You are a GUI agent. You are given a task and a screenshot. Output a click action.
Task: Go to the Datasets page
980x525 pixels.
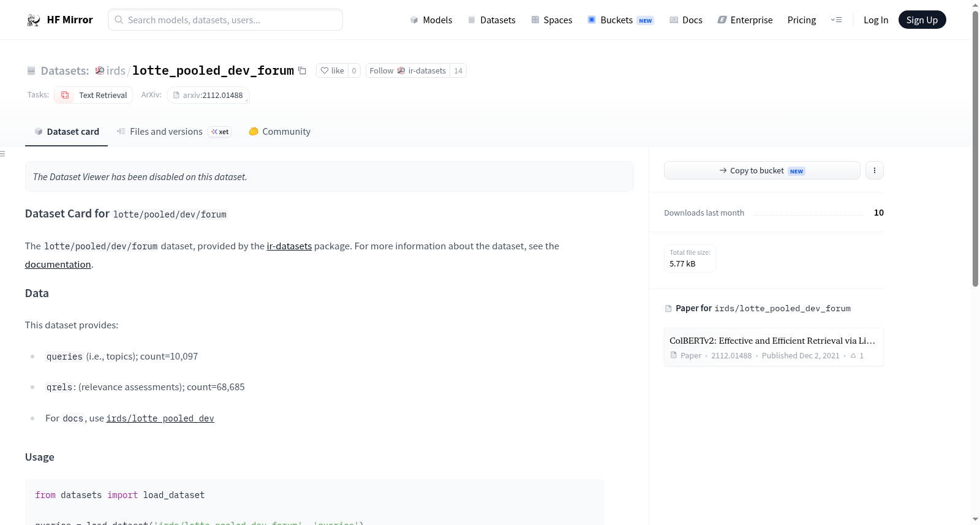pyautogui.click(x=492, y=20)
